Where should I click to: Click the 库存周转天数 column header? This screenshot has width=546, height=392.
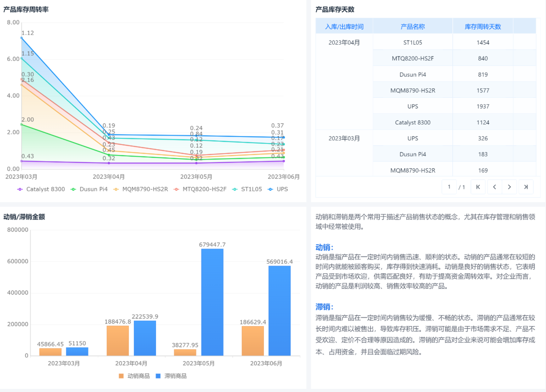(x=483, y=26)
